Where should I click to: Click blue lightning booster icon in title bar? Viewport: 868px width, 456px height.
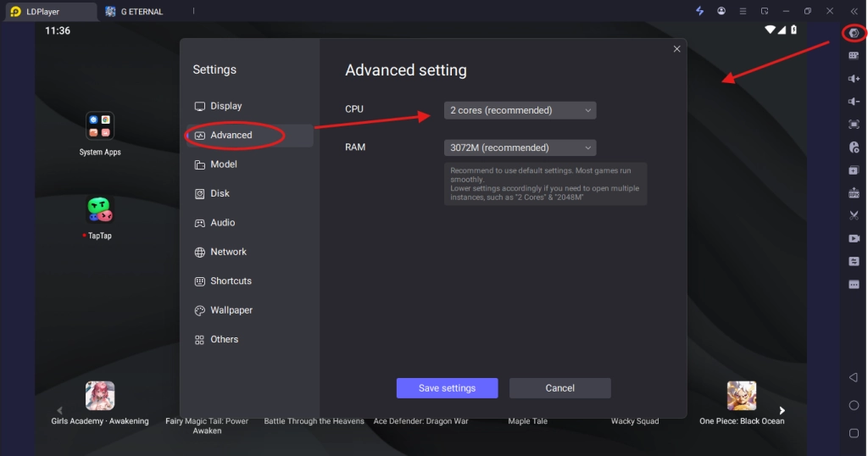699,11
